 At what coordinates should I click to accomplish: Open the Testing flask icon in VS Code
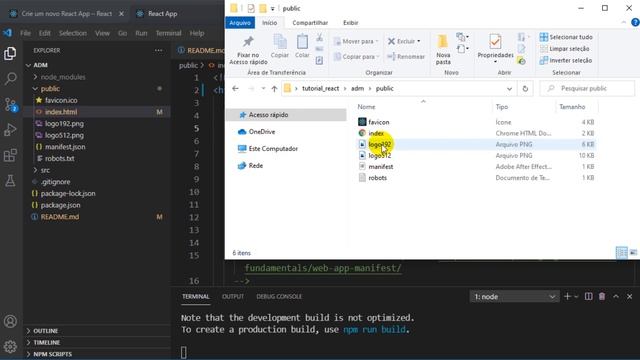tap(10, 181)
